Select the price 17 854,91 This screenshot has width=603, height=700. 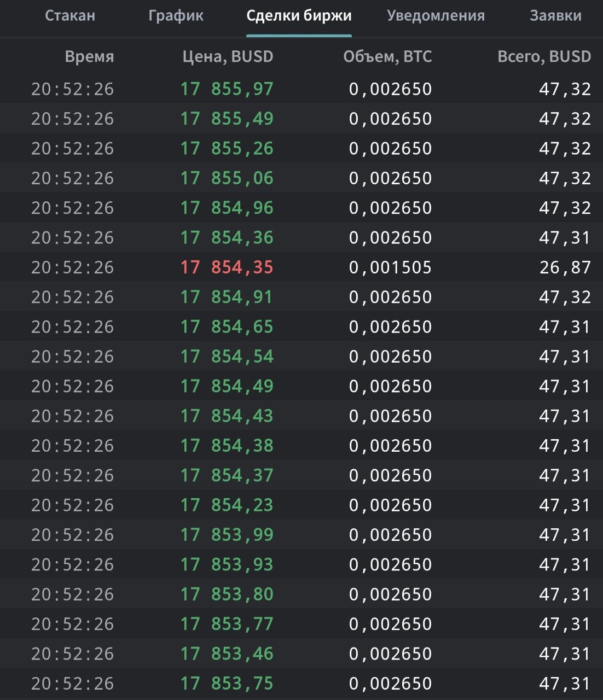click(x=227, y=297)
